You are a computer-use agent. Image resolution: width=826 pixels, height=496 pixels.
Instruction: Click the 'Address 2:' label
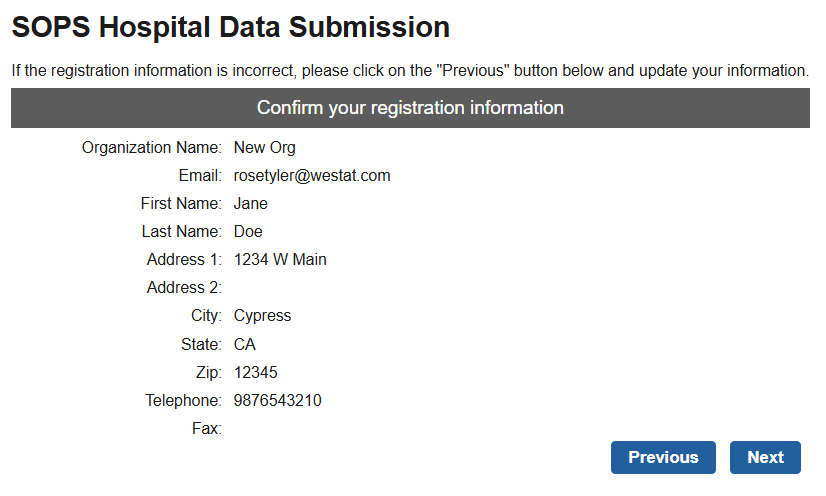tap(184, 288)
